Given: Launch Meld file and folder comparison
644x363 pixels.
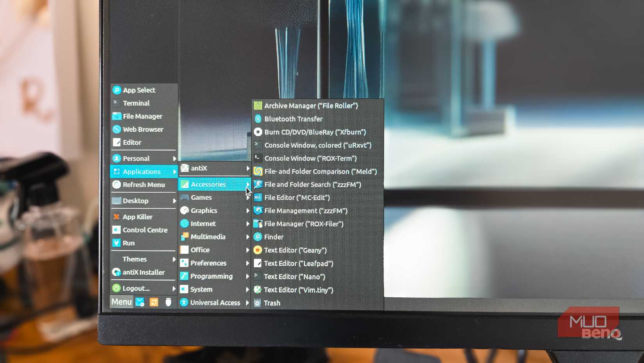Looking at the screenshot, I should [320, 172].
